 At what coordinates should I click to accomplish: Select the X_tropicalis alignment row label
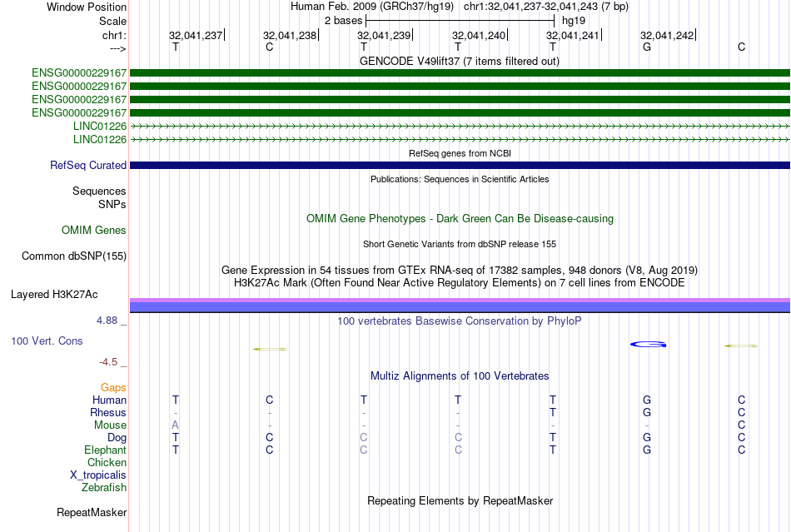point(98,475)
